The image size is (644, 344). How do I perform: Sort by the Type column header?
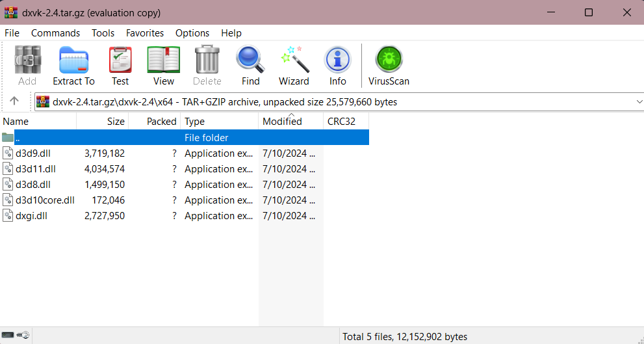pos(219,121)
